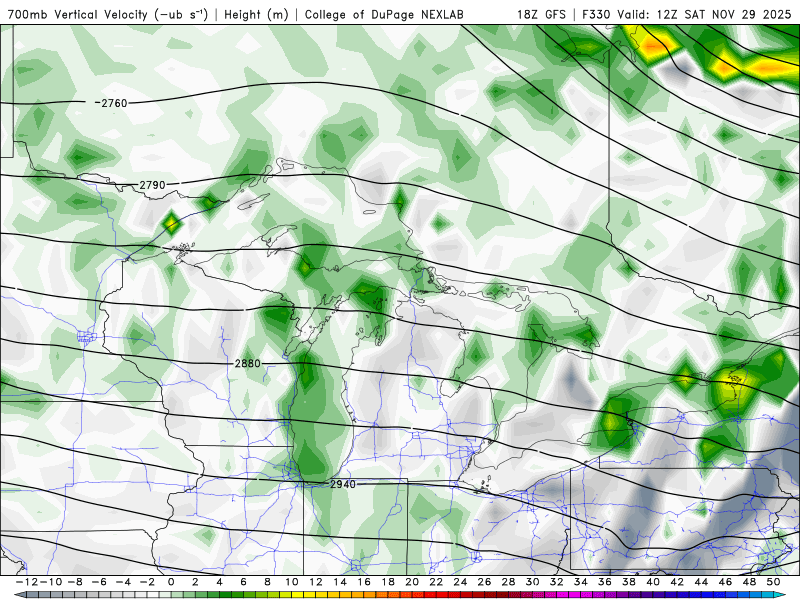Image resolution: width=800 pixels, height=600 pixels.
Task: Click the 2790 height contour label
Action: 152,185
